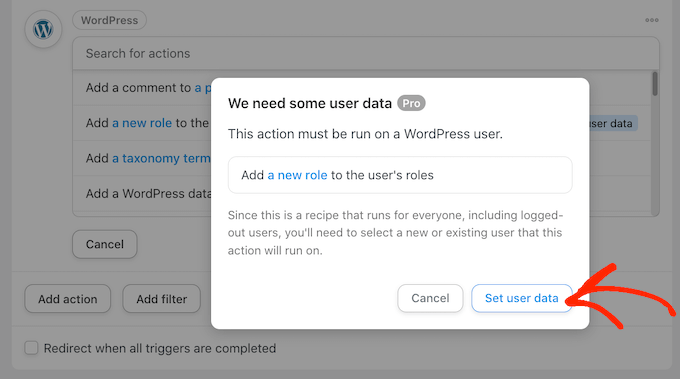Screen dimensions: 680x379
Task: Click the 'We need some user data' heading
Action: (310, 103)
